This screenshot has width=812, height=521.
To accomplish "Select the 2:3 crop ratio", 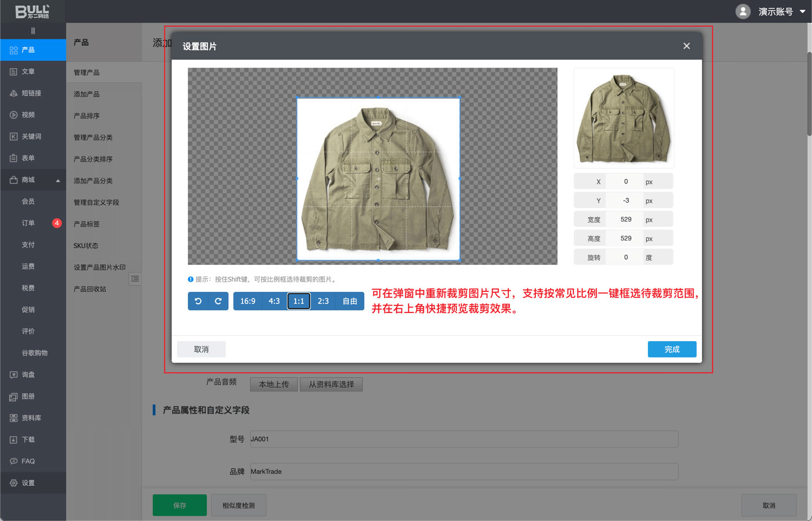I will pyautogui.click(x=323, y=301).
